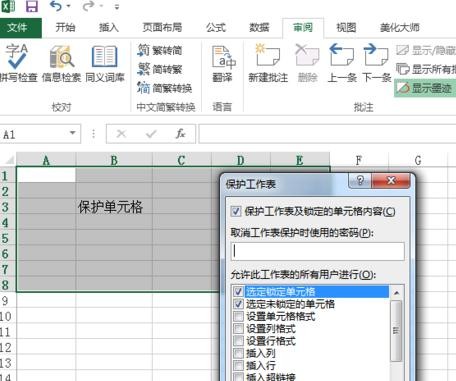The image size is (456, 381).
Task: Enable 设置行格式 checkbox
Action: coord(238,341)
